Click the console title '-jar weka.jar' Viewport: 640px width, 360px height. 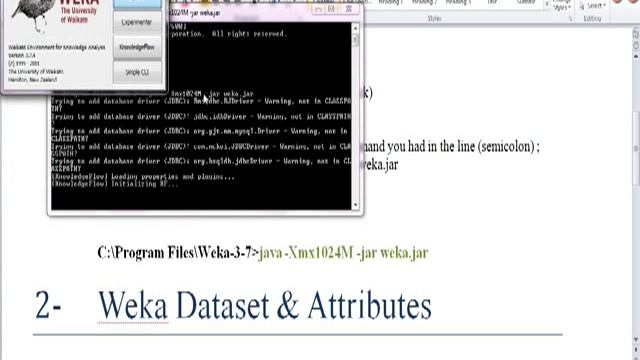(x=206, y=13)
